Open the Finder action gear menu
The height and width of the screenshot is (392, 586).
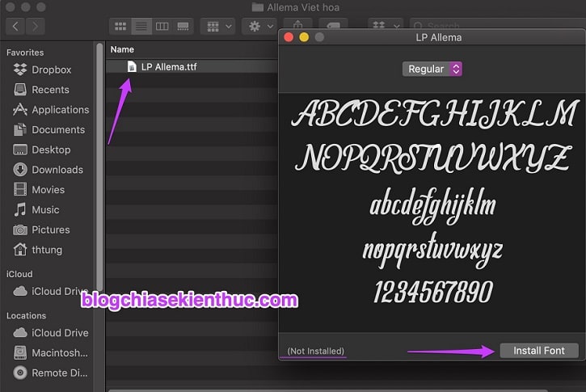coord(259,26)
